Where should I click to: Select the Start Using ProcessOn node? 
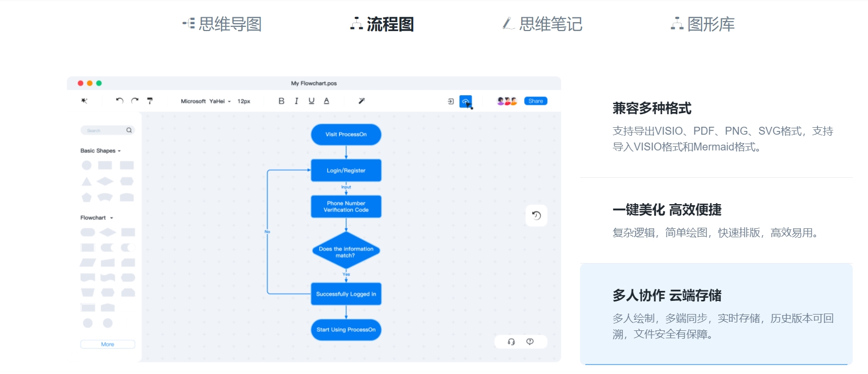(x=346, y=330)
